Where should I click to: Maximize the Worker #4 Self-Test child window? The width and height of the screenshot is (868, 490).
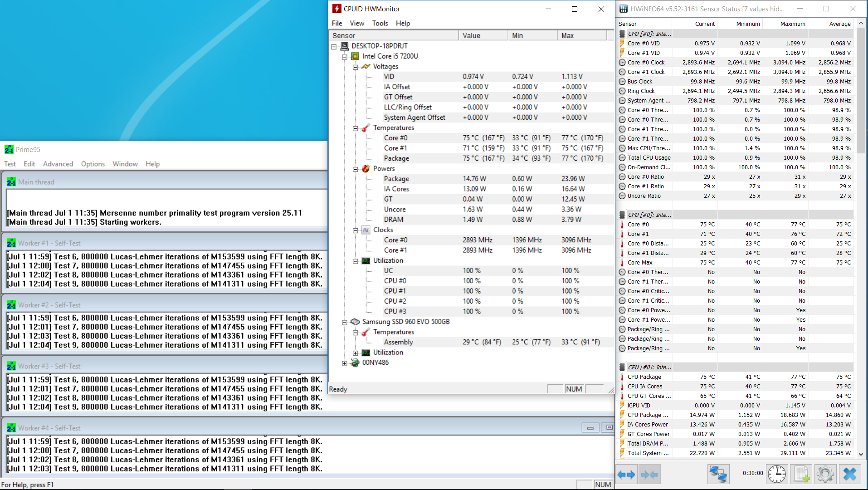609,428
